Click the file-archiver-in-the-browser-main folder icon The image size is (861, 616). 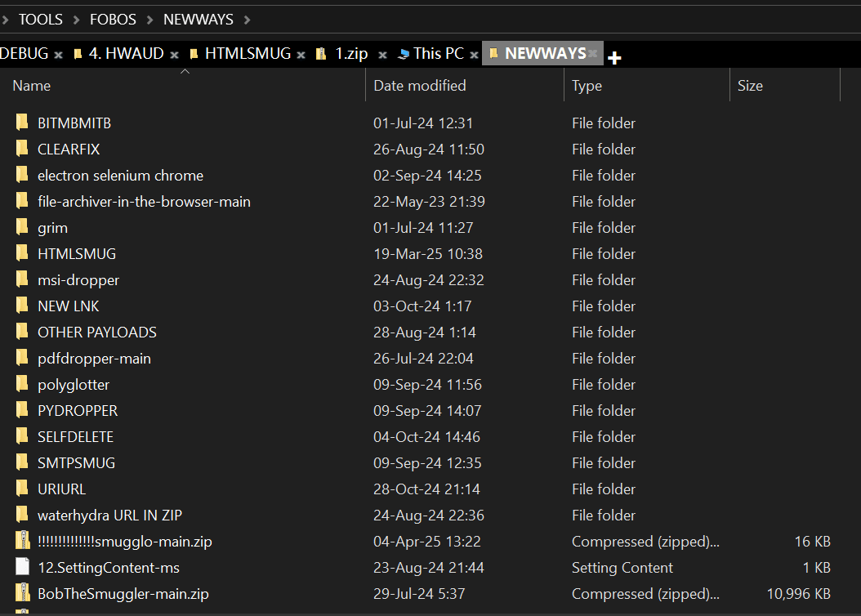tap(22, 201)
